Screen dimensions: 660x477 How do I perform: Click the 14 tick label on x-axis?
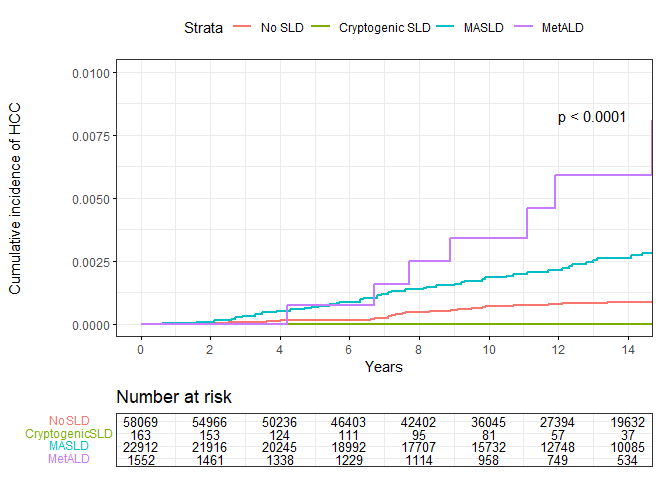click(x=627, y=349)
